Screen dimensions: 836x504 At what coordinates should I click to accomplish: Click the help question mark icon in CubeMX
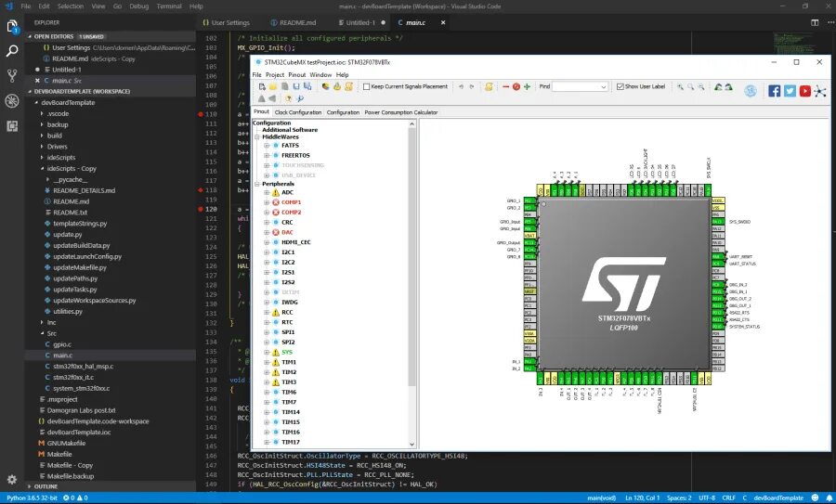click(289, 98)
